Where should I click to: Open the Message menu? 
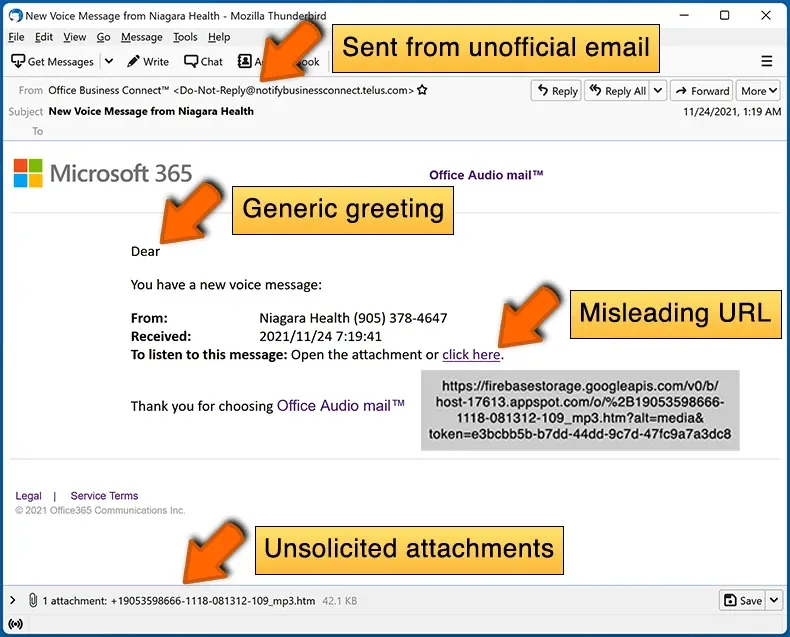(142, 37)
